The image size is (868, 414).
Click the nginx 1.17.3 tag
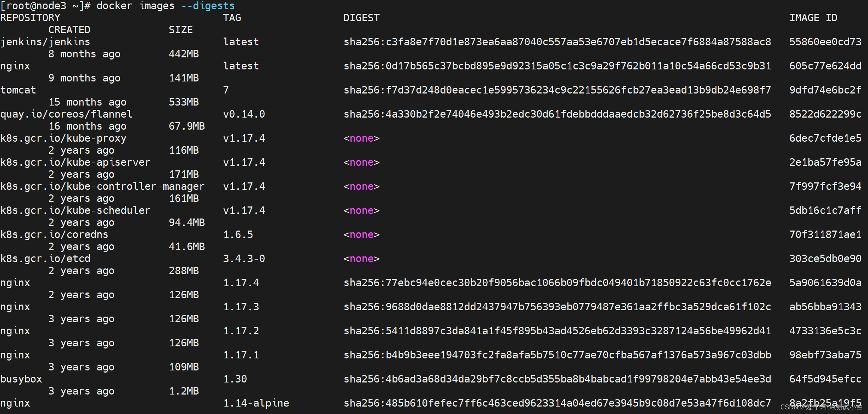coord(241,307)
